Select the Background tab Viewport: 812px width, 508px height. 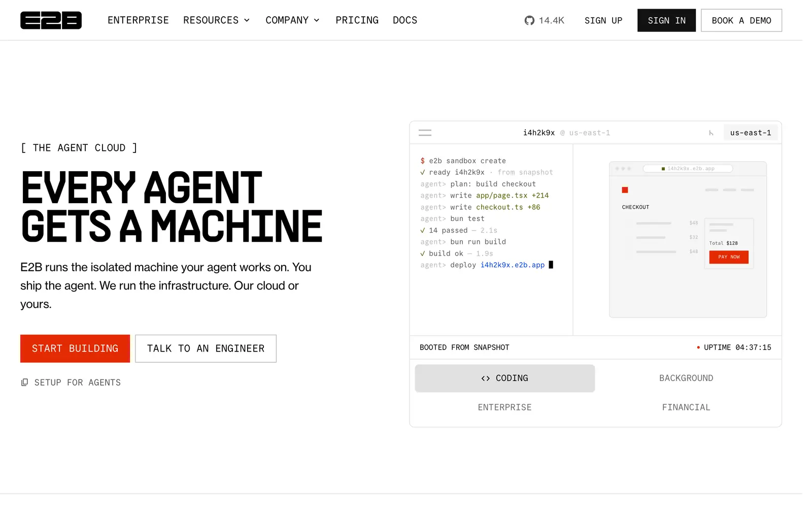coord(686,378)
